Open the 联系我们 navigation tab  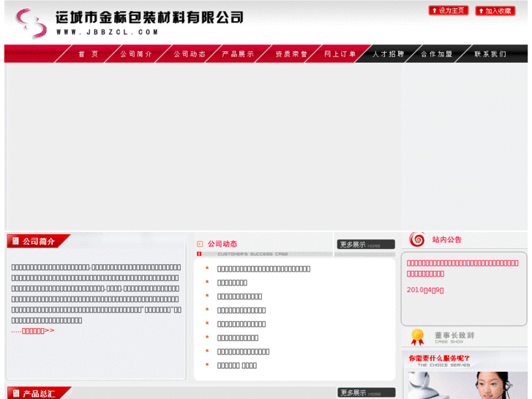coord(490,54)
